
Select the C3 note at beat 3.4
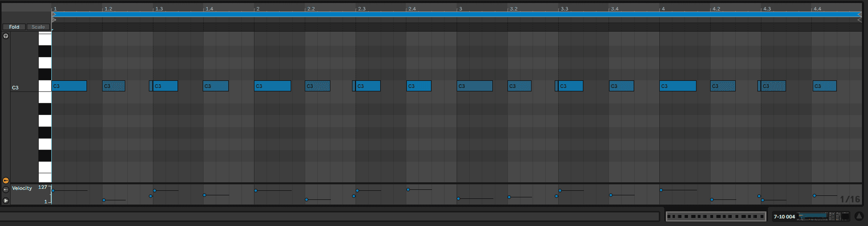pos(622,86)
